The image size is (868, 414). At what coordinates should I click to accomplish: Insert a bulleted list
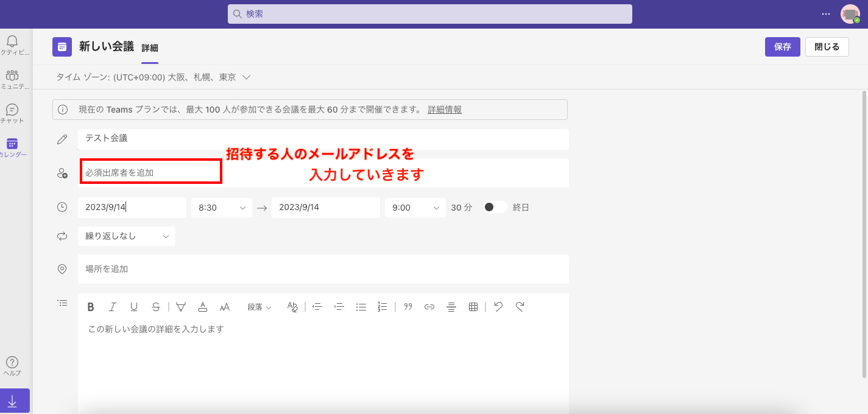[x=361, y=306]
